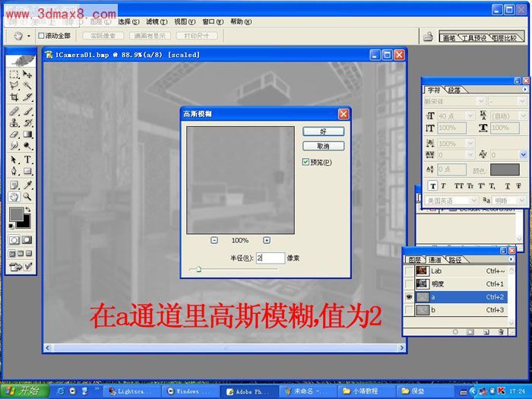Select the Polygonal Lasso tool
This screenshot has height=399, width=532.
click(x=14, y=85)
